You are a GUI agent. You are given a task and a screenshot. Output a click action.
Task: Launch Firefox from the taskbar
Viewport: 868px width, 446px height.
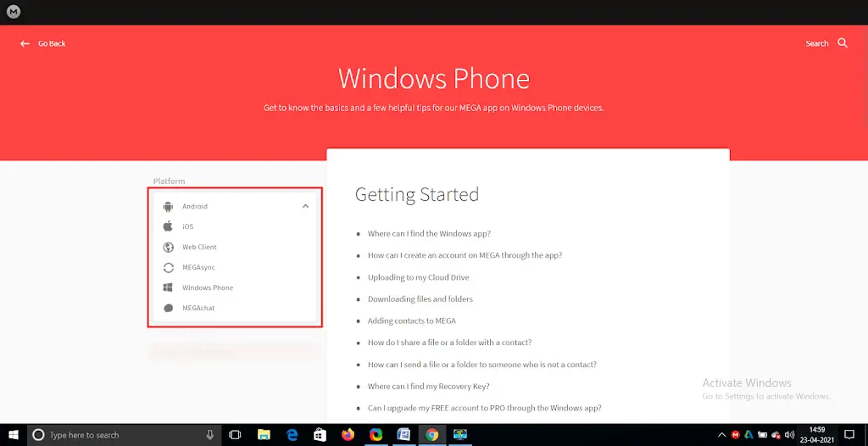click(348, 435)
